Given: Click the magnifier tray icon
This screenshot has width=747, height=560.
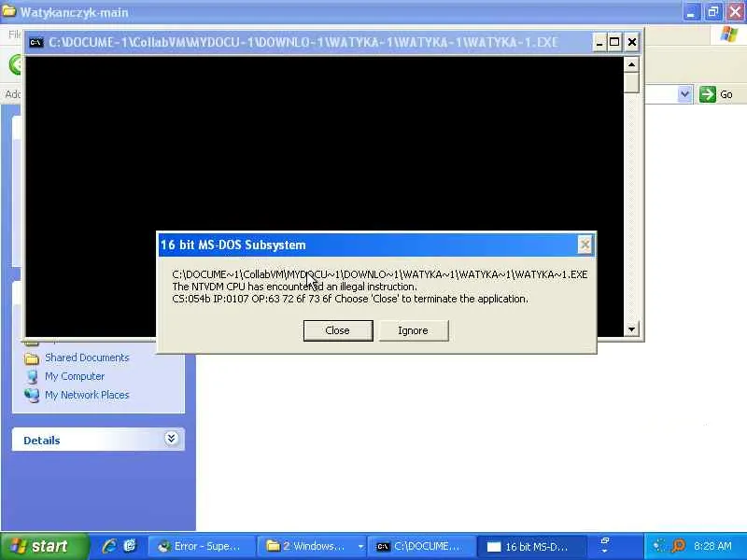Looking at the screenshot, I should pyautogui.click(x=678, y=546).
